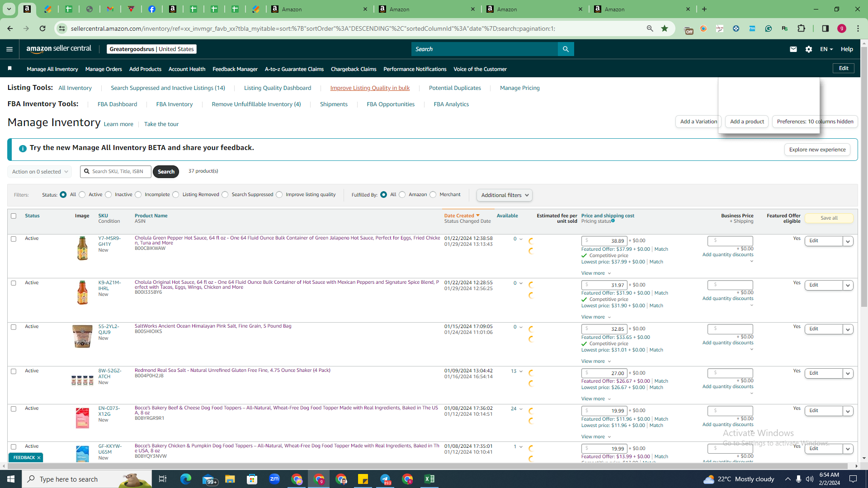Expand the Edit dropdown arrow for Cholula Green Pepper
Image resolution: width=868 pixels, height=488 pixels.
[x=848, y=241]
